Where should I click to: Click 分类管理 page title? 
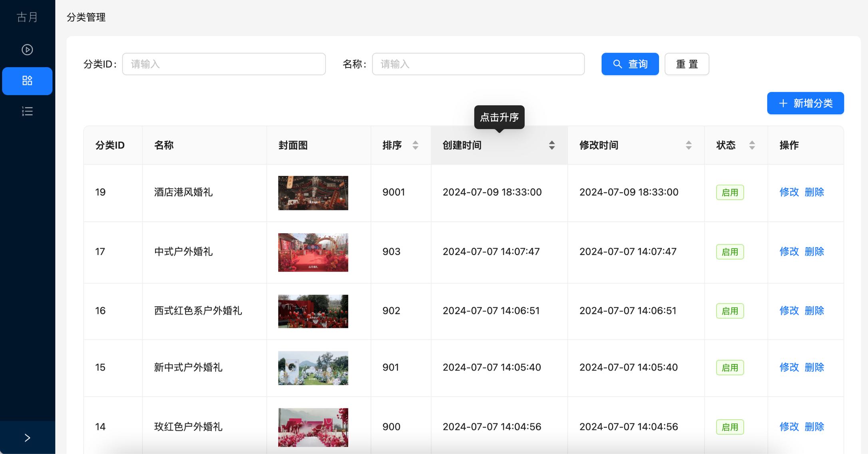(86, 17)
